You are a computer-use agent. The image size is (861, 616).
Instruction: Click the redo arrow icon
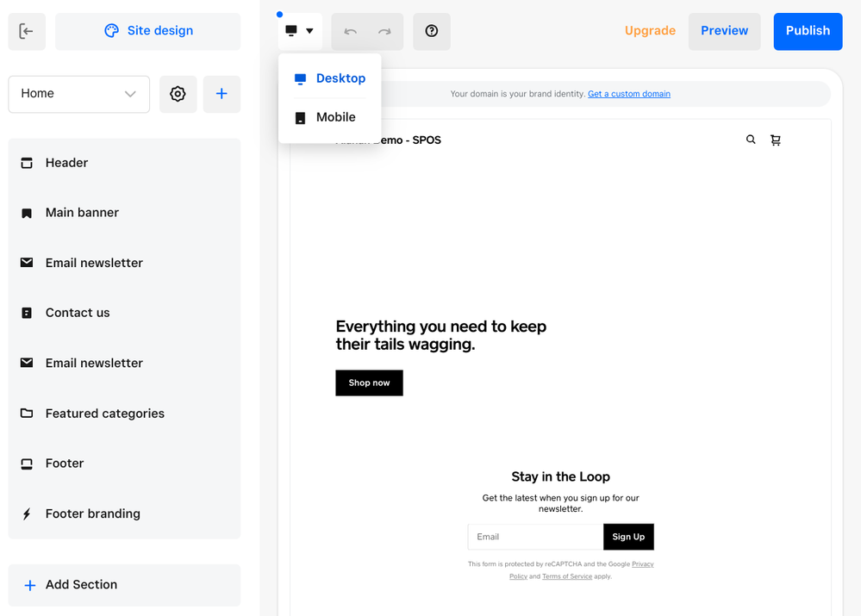coord(384,32)
